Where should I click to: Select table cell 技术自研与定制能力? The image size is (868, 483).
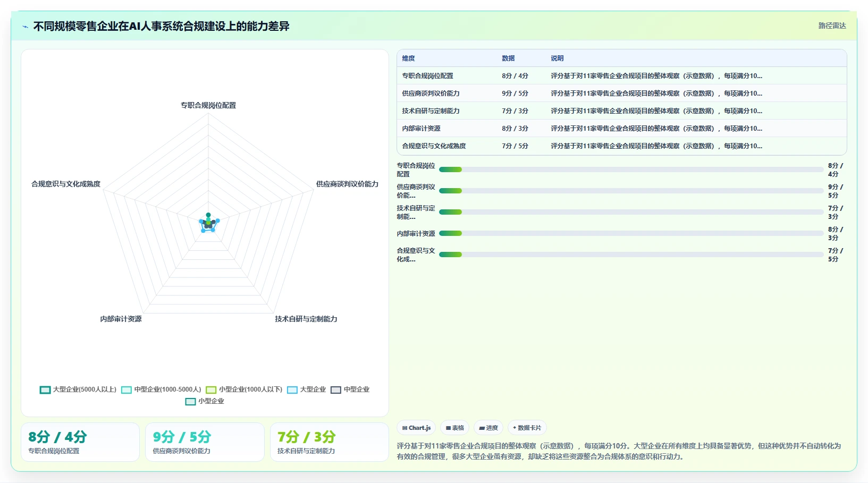[431, 111]
